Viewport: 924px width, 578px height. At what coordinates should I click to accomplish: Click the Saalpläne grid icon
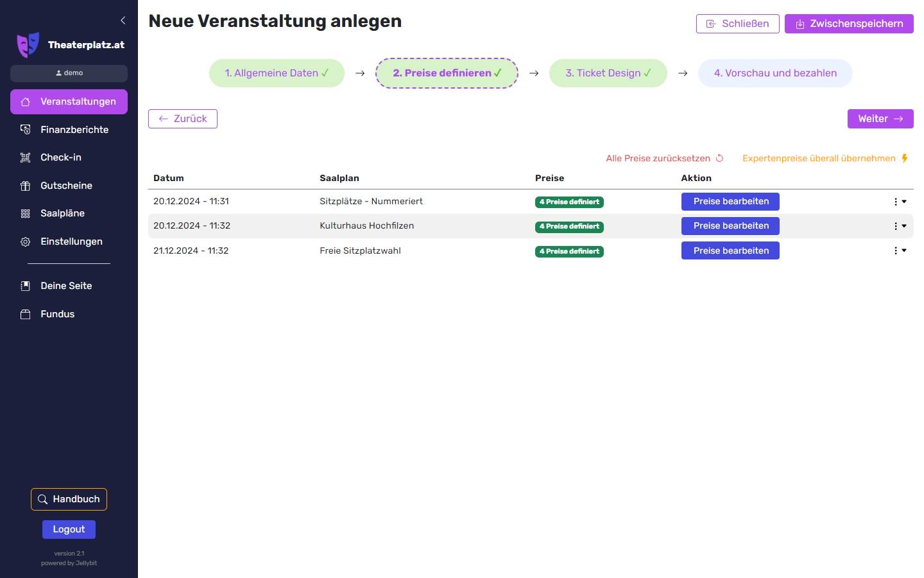pyautogui.click(x=26, y=213)
